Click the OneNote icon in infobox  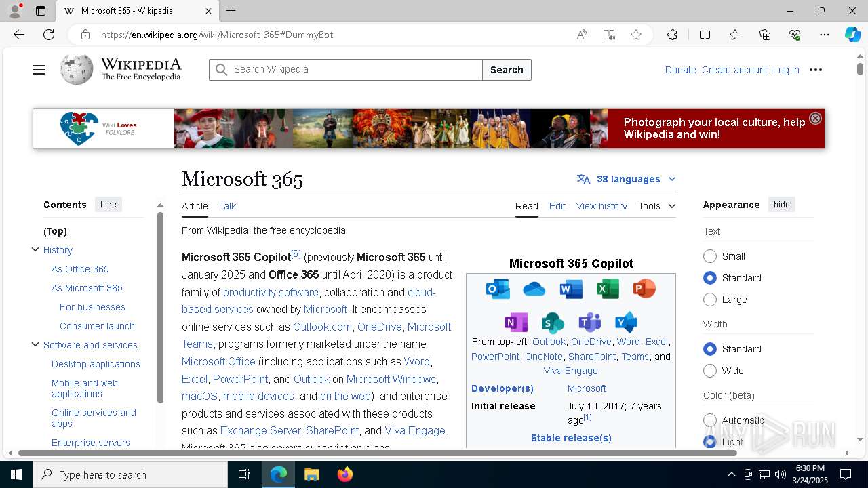coord(516,322)
